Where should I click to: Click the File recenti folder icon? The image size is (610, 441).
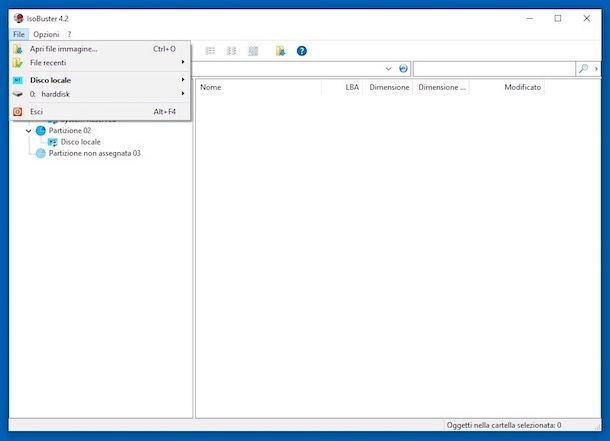click(x=18, y=63)
